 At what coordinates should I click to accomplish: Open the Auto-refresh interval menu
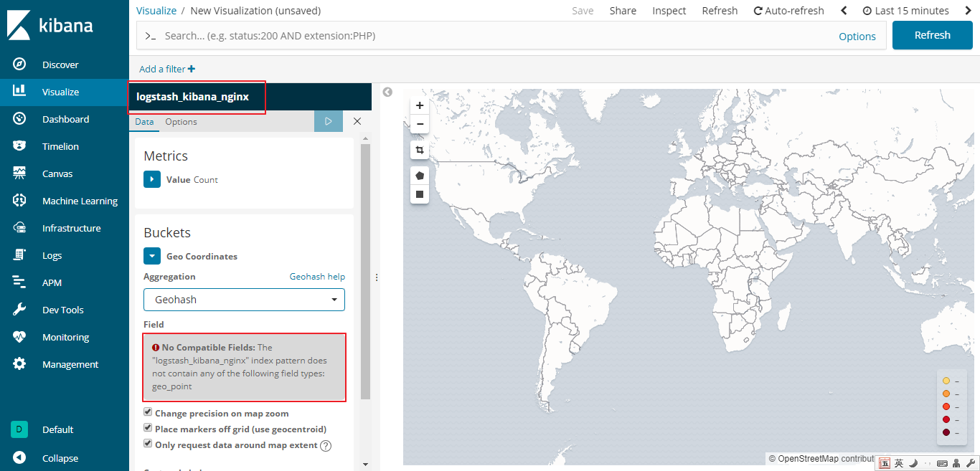(x=788, y=11)
